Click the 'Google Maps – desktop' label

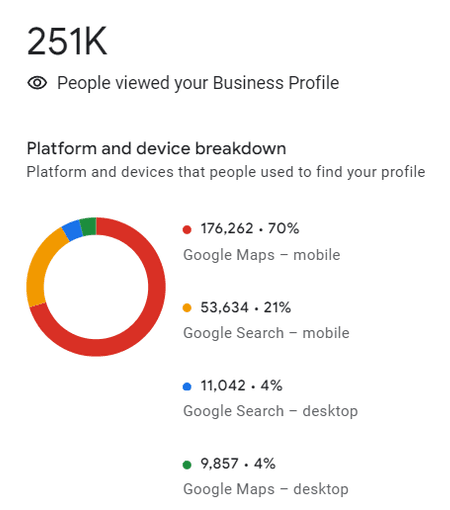click(266, 489)
